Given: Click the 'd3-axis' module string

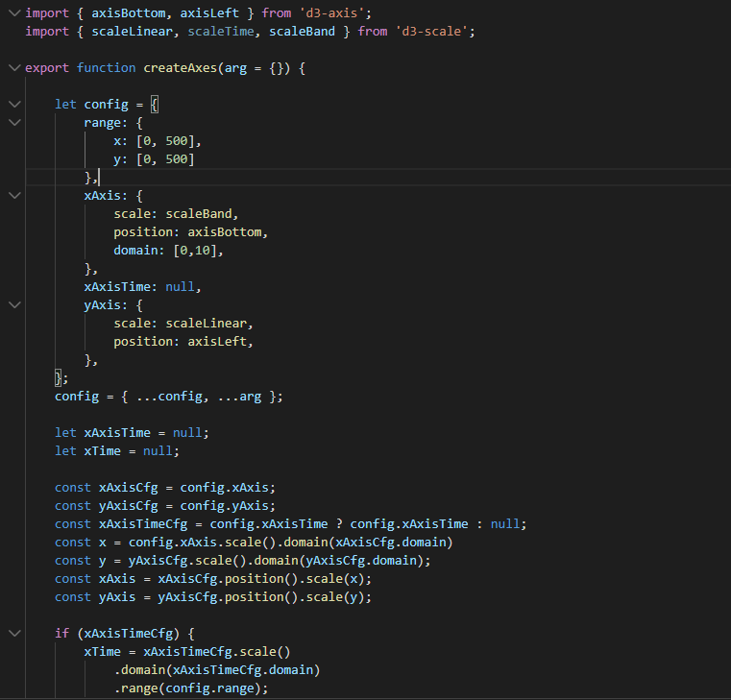Looking at the screenshot, I should [x=331, y=13].
